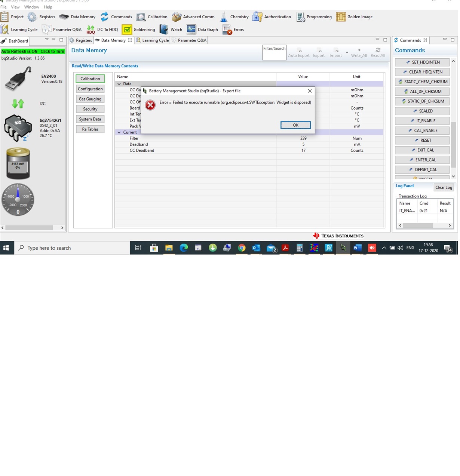
Task: Switch to the Registers tab
Action: [81, 40]
